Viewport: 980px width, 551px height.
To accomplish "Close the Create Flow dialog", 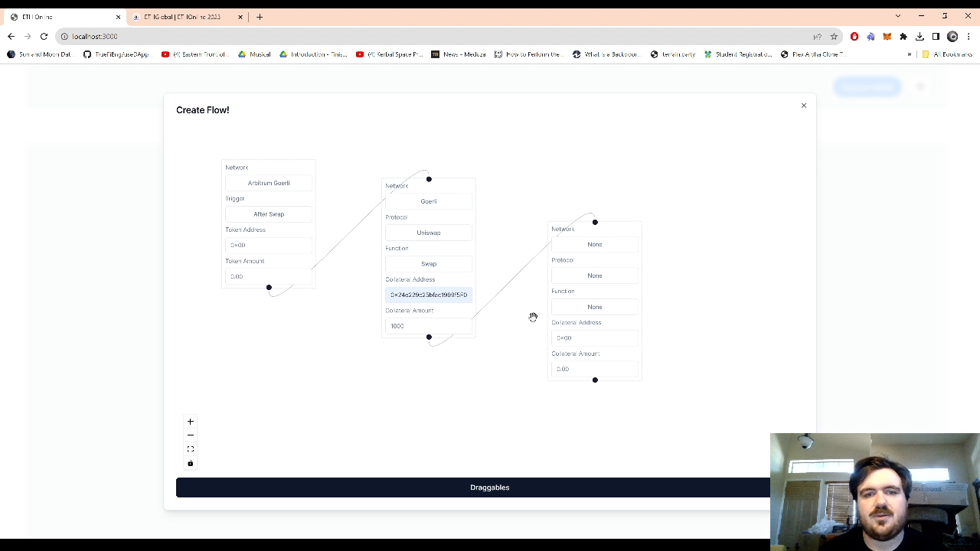I will pos(804,106).
